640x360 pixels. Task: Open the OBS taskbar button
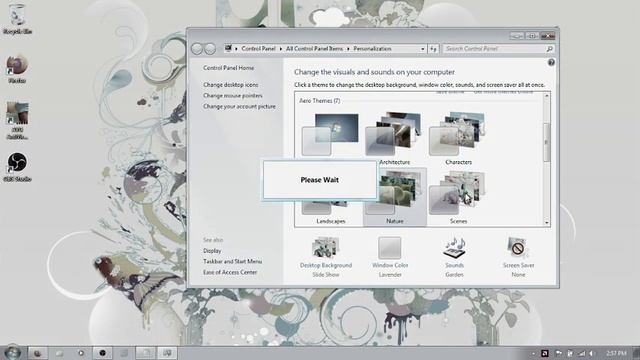[102, 353]
